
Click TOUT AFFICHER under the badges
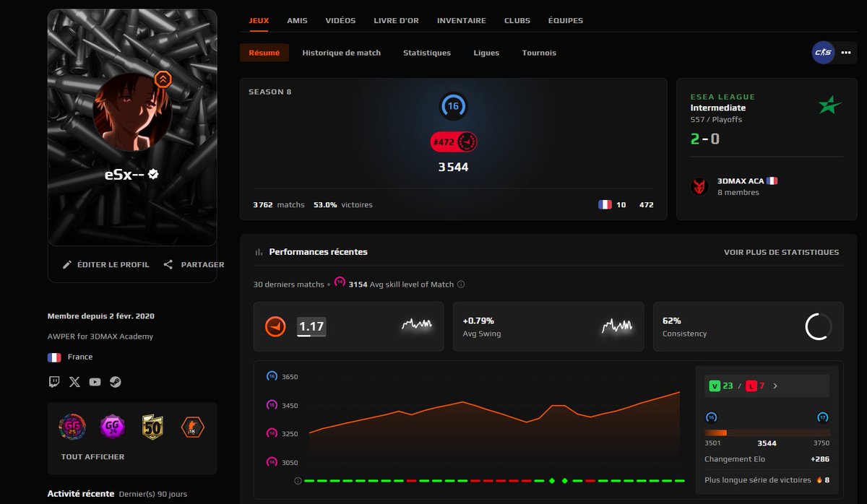point(92,457)
